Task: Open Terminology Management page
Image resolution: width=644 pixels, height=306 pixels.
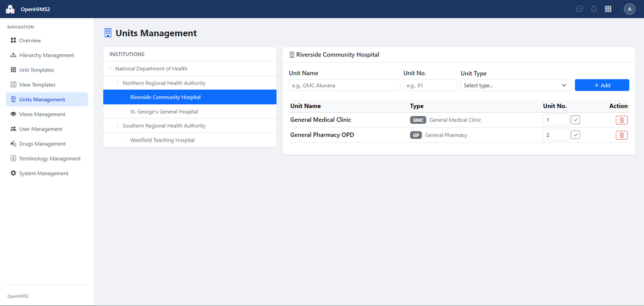Action: [x=47, y=159]
